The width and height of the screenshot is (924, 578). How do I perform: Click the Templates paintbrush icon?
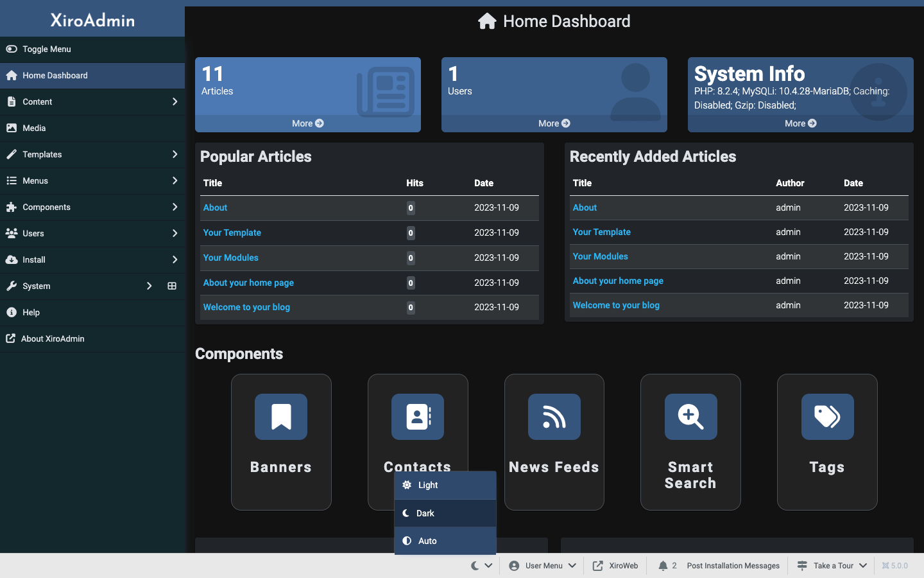pyautogui.click(x=11, y=154)
